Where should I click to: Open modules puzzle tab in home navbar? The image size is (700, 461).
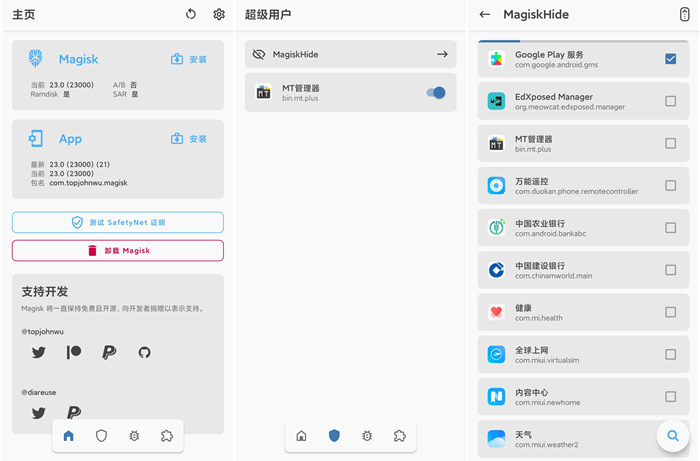(167, 436)
